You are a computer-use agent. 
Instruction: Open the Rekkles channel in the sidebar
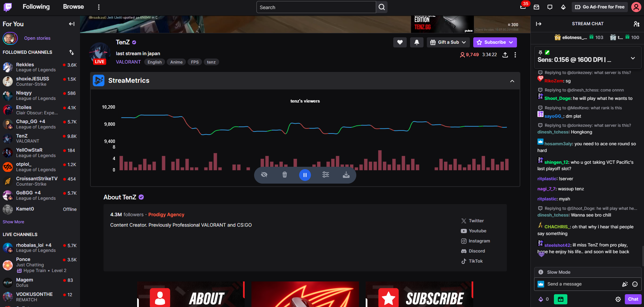[40, 67]
